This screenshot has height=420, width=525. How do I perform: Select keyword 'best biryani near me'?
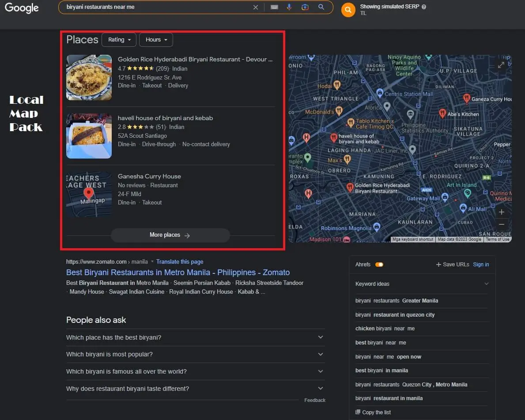pyautogui.click(x=380, y=343)
